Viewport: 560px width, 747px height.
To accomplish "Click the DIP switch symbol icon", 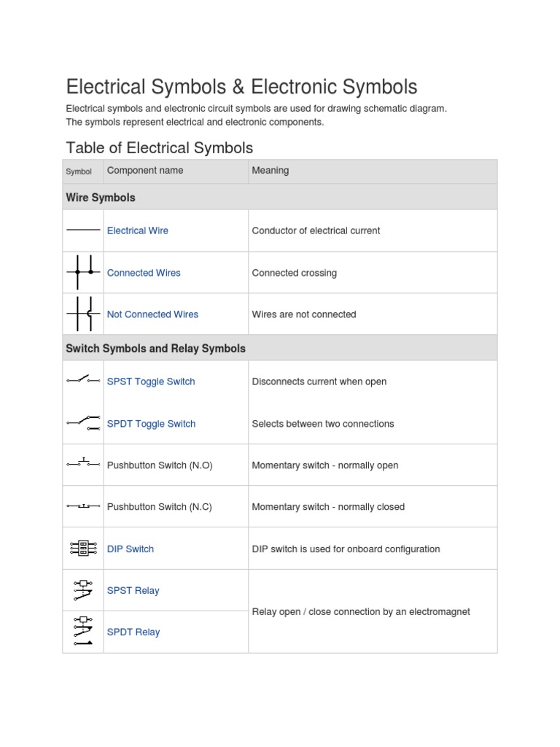I will (x=83, y=548).
